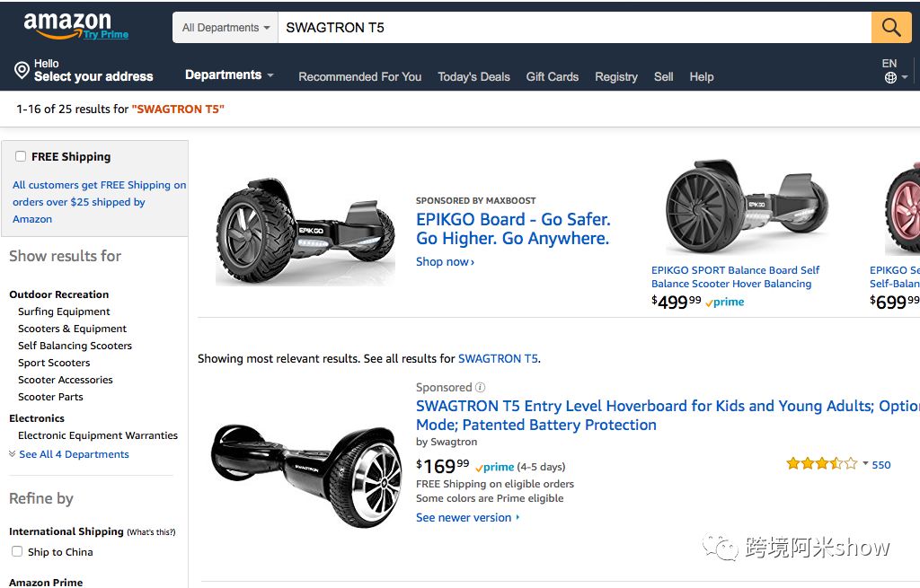Click the Sponsored info icon
Viewport: 920px width, 588px height.
[480, 388]
